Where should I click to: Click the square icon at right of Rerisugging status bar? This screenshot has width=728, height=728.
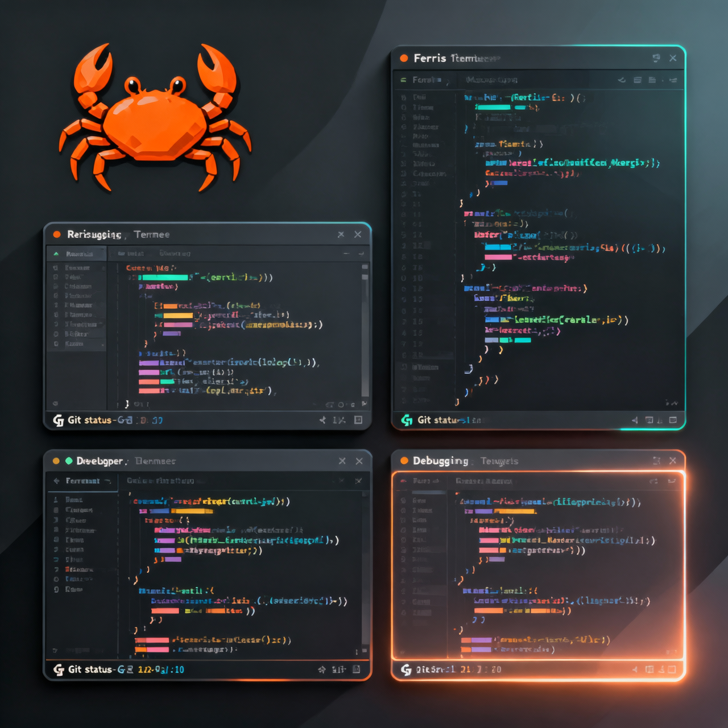click(x=358, y=420)
